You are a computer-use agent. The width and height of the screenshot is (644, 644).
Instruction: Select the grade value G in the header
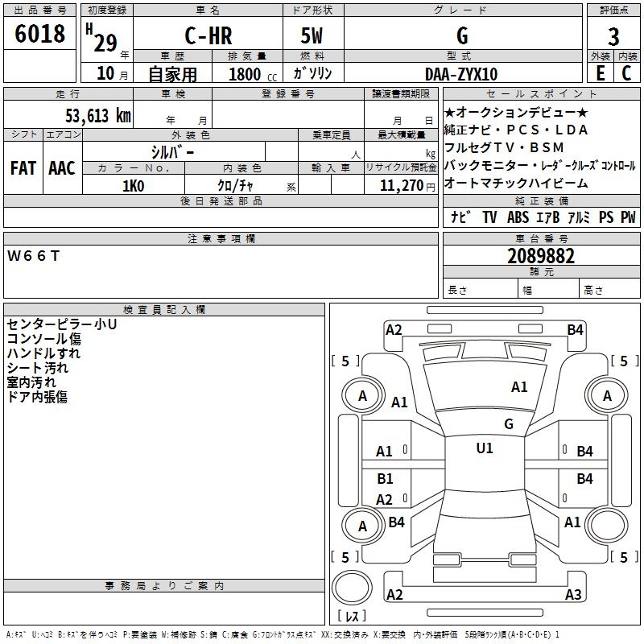[x=462, y=35]
